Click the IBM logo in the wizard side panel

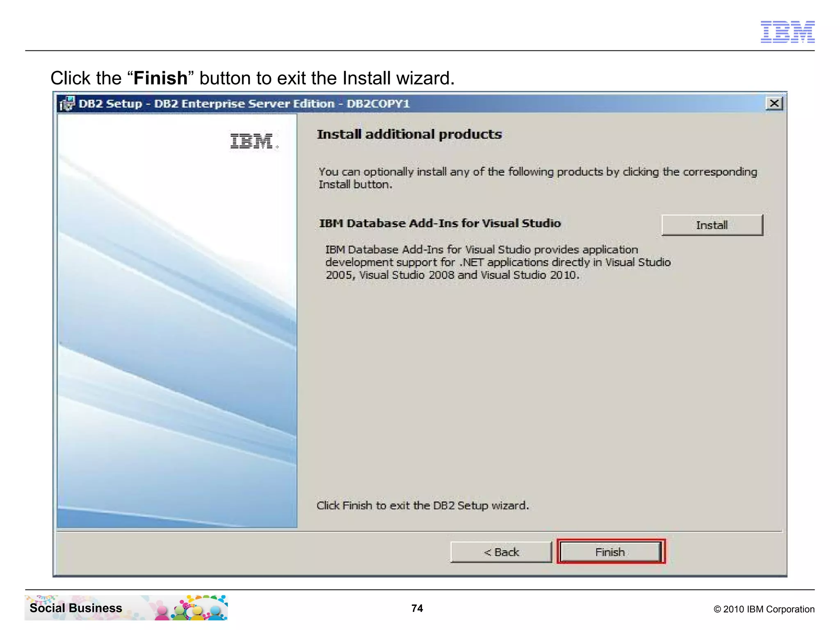pos(254,142)
